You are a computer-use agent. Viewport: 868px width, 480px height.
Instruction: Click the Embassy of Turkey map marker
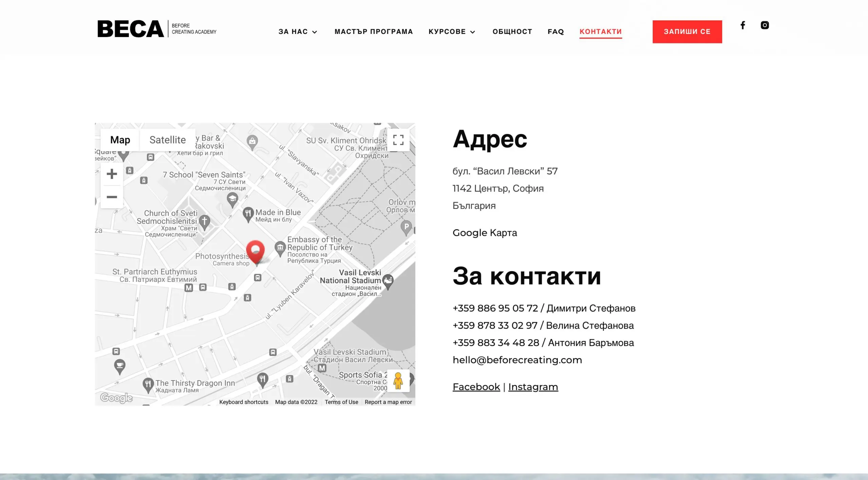coord(280,248)
